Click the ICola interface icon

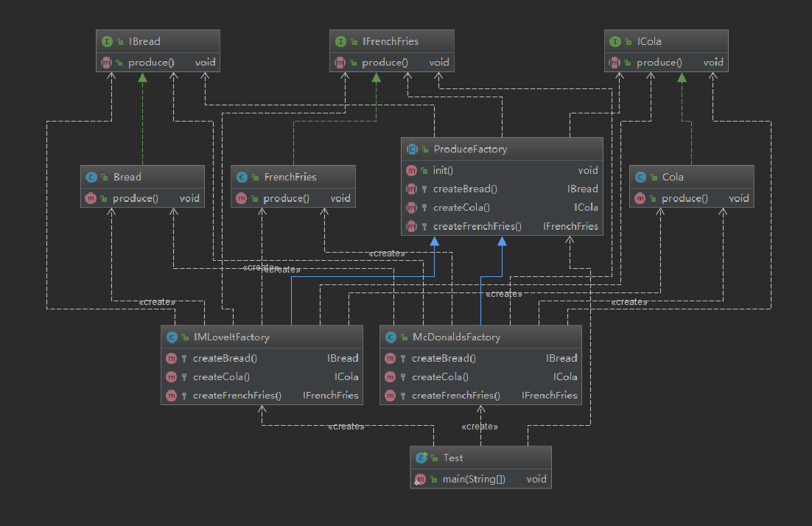(615, 41)
